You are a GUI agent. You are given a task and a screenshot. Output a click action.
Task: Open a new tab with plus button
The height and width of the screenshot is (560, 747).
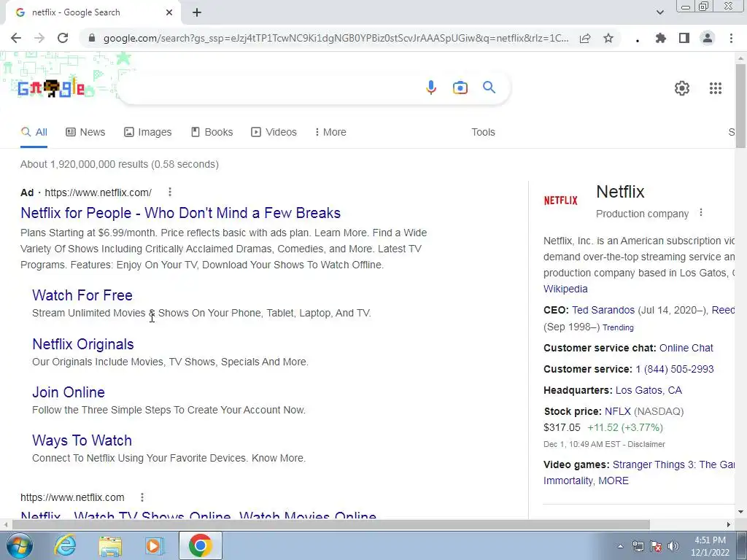(x=197, y=12)
